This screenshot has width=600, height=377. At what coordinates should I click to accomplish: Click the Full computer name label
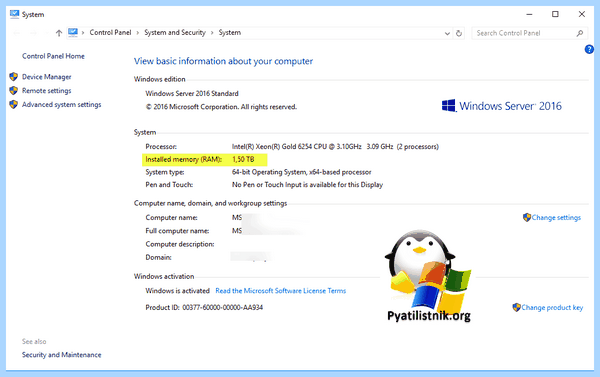pyautogui.click(x=177, y=231)
